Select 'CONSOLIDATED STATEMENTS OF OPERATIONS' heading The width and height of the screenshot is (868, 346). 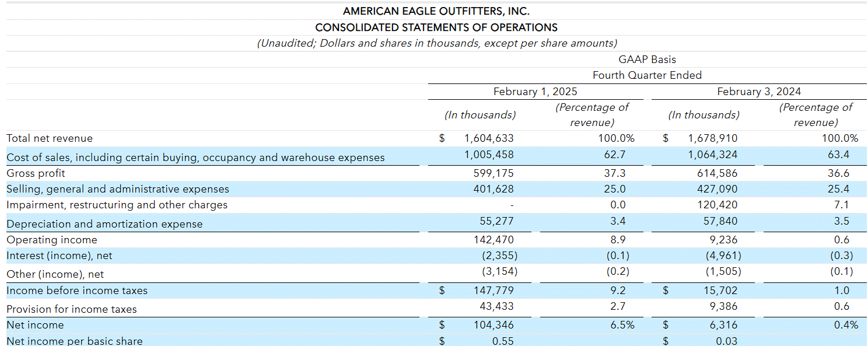click(436, 27)
